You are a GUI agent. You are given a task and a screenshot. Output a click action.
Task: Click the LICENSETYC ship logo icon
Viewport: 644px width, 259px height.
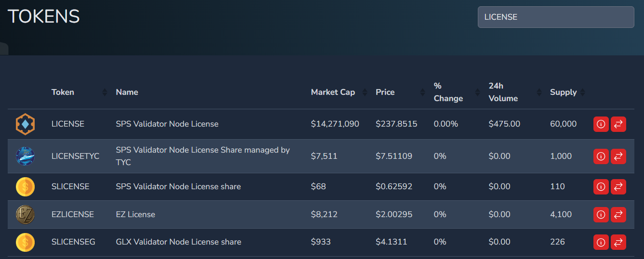[x=25, y=156]
